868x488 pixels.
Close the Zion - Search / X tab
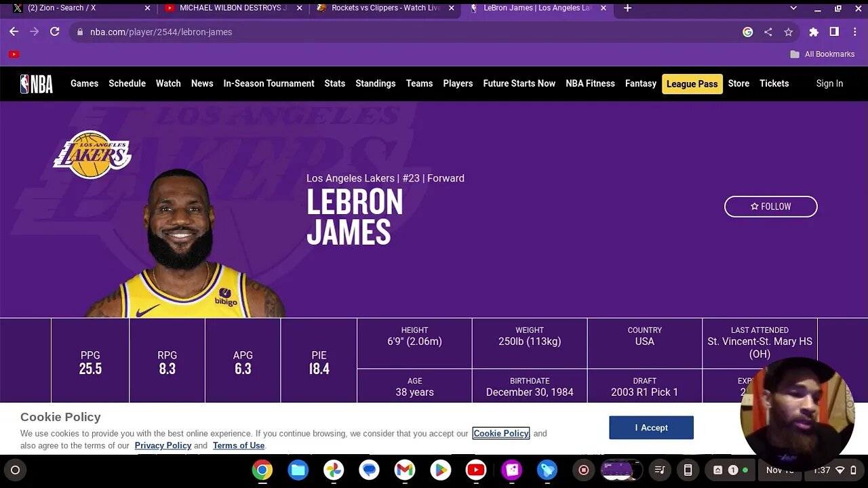point(147,8)
